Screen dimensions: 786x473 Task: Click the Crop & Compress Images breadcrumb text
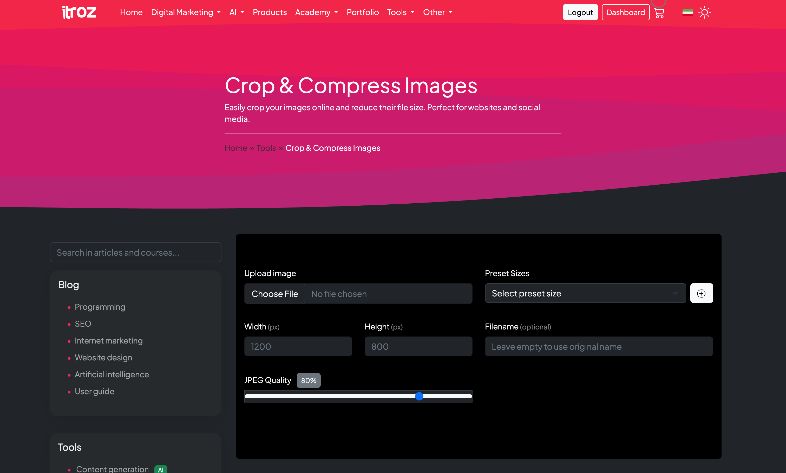tap(333, 148)
